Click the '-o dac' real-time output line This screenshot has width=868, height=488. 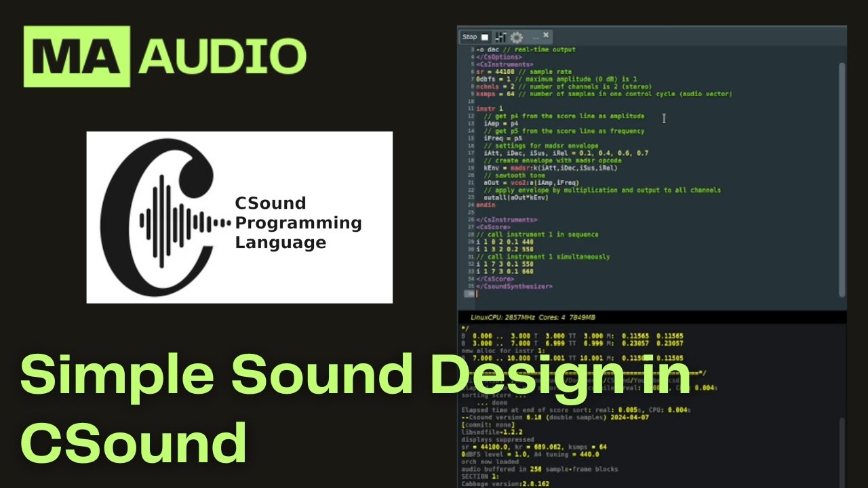526,49
